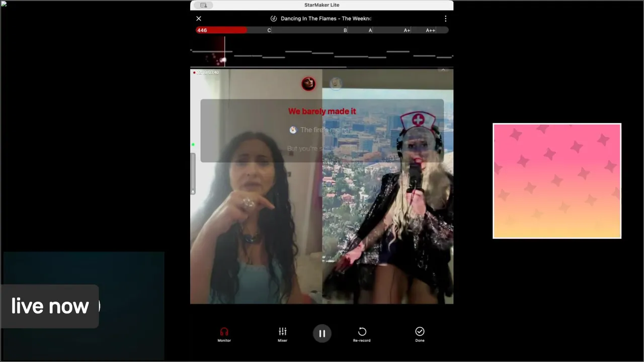
Task: Open the three-dot more options menu
Action: (x=445, y=19)
